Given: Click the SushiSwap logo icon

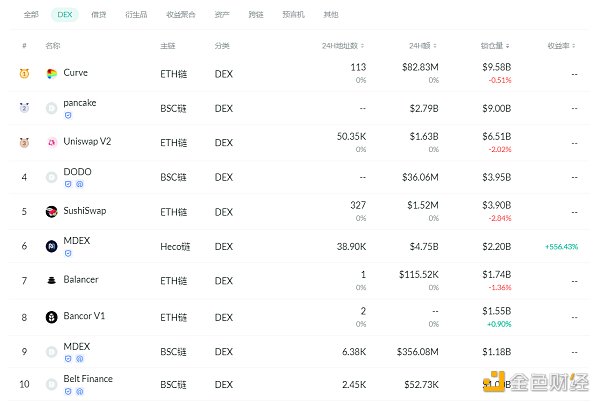Looking at the screenshot, I should 52,211.
